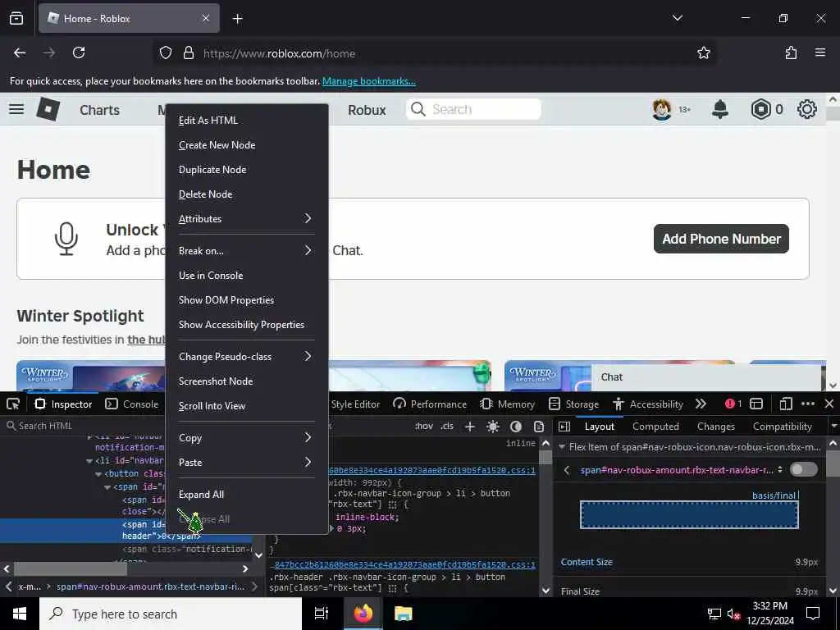This screenshot has height=630, width=840.
Task: Choose Create New Node
Action: click(x=246, y=145)
